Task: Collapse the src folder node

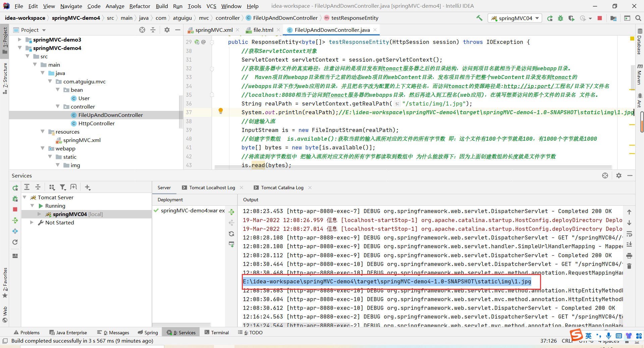Action: click(28, 56)
